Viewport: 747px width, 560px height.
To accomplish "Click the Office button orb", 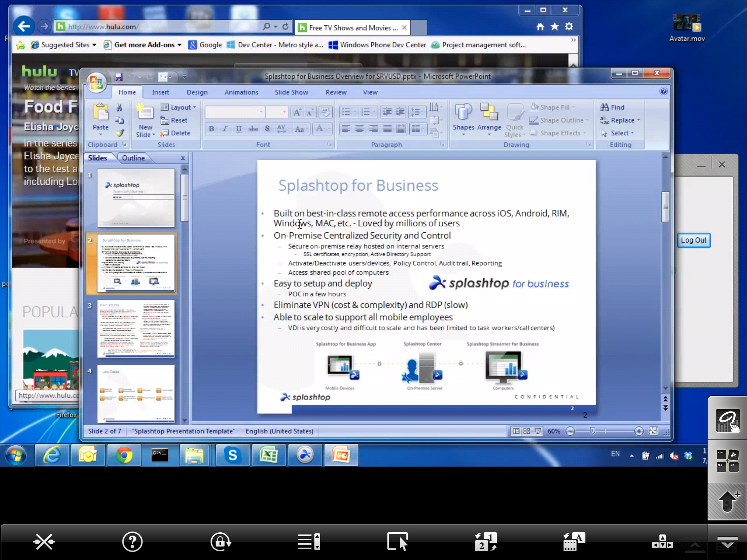I will click(x=96, y=82).
